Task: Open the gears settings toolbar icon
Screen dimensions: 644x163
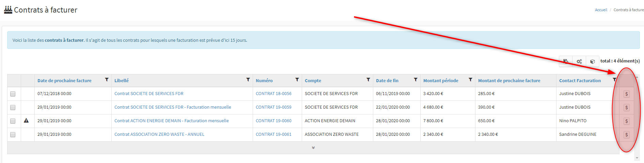Action: click(x=579, y=61)
